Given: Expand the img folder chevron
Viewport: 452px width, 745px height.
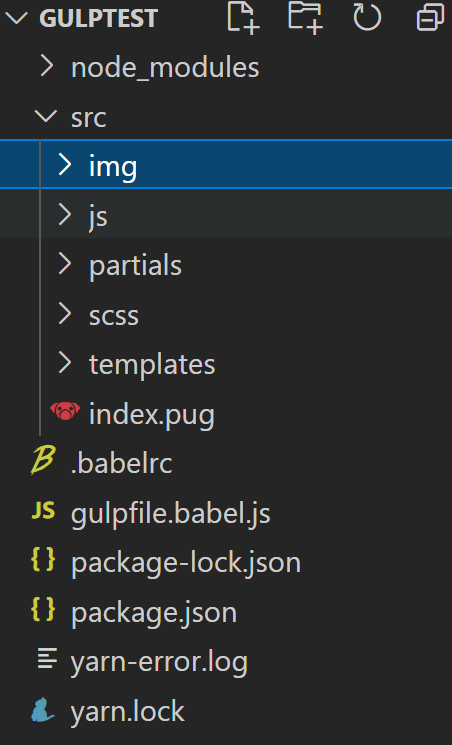Looking at the screenshot, I should coord(65,165).
